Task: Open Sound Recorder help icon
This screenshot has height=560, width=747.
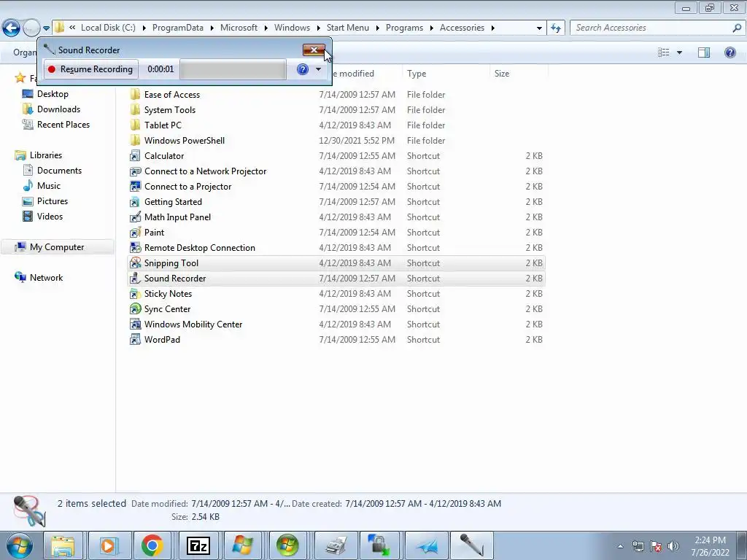Action: (x=303, y=69)
